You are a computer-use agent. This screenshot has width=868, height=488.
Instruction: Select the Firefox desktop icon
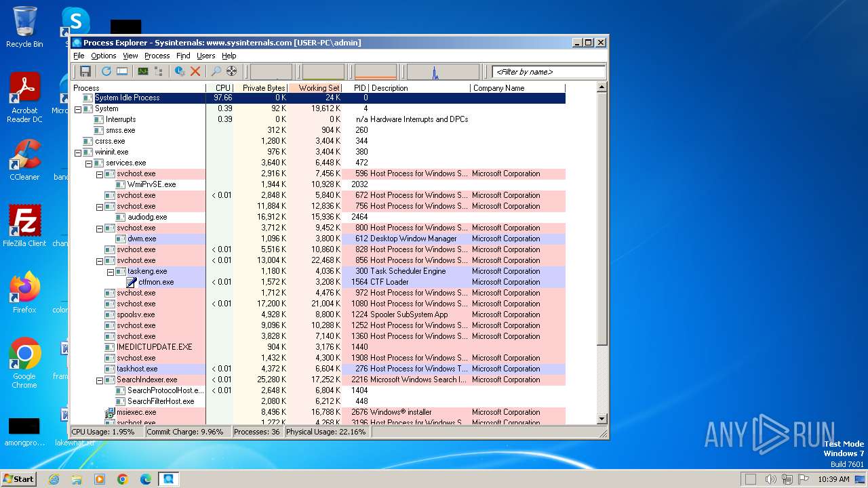(24, 293)
